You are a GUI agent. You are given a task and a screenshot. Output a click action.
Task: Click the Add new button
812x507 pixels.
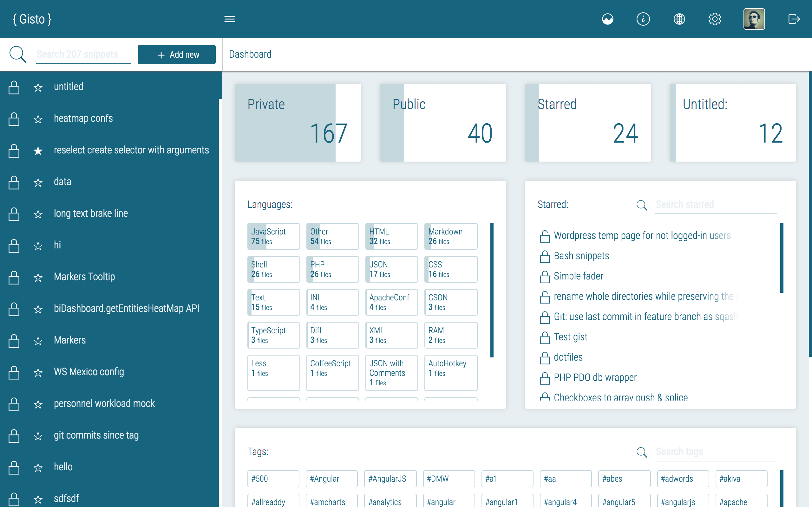pos(176,54)
